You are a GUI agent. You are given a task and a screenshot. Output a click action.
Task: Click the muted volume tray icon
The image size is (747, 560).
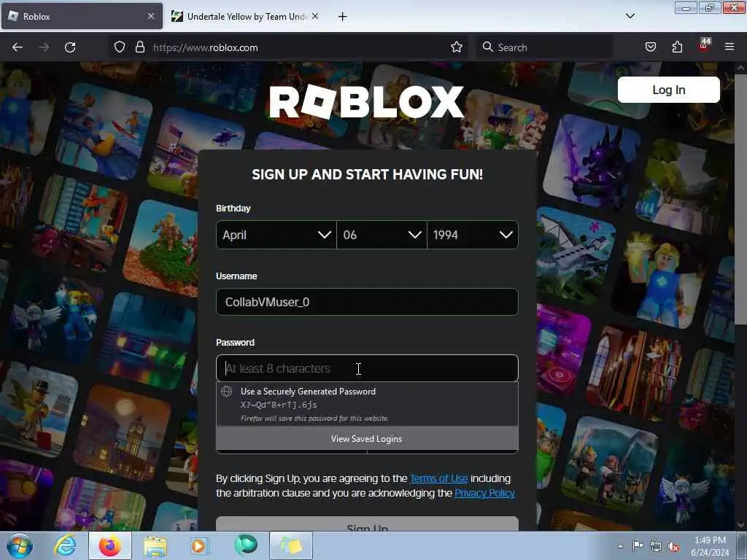673,547
